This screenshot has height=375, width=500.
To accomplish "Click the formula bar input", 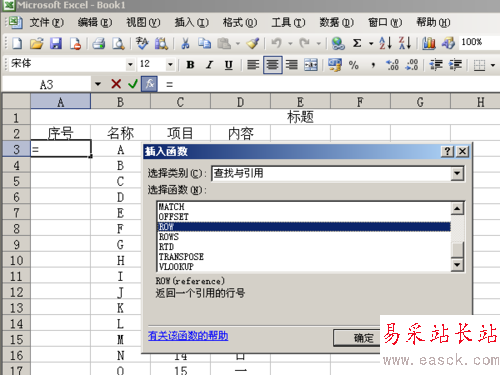I will [x=330, y=84].
